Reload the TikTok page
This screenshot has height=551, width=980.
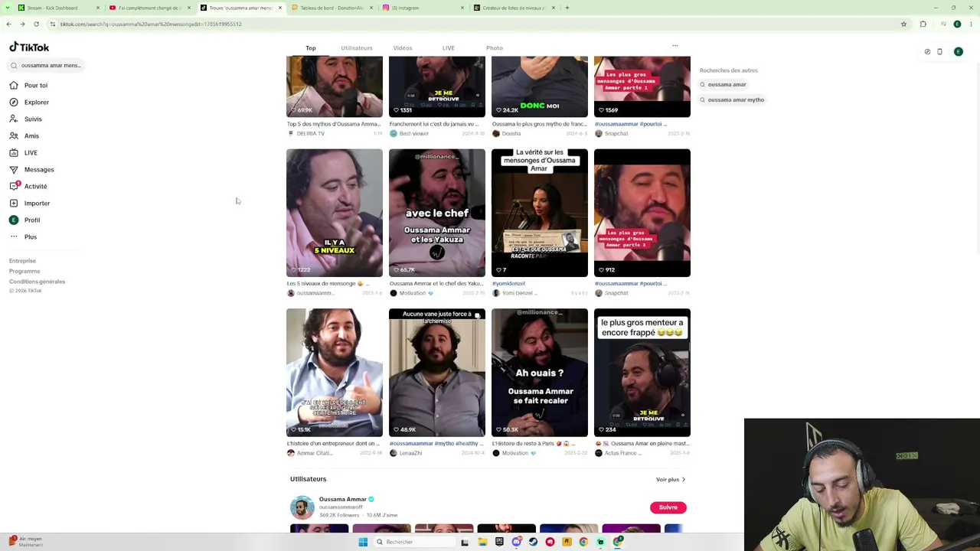click(x=36, y=24)
